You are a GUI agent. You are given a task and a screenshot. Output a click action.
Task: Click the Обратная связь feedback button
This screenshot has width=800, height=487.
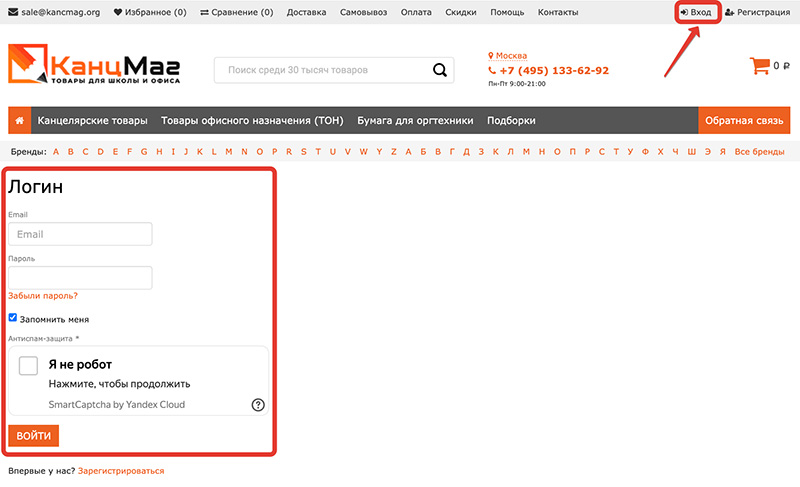(x=743, y=120)
